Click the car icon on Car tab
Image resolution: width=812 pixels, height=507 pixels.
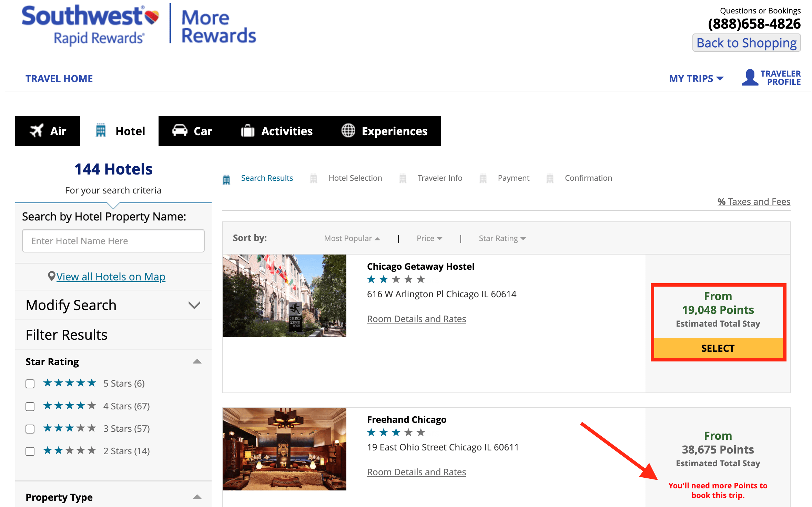(x=180, y=130)
